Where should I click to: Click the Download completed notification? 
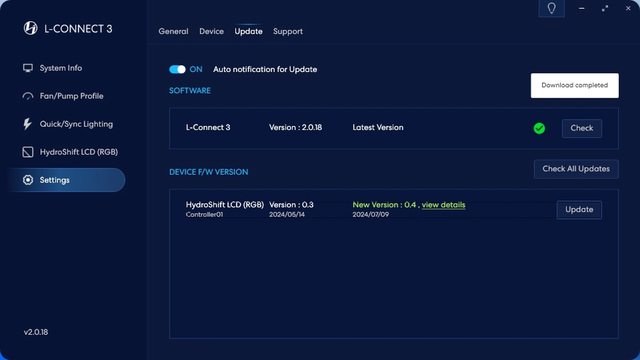[575, 85]
